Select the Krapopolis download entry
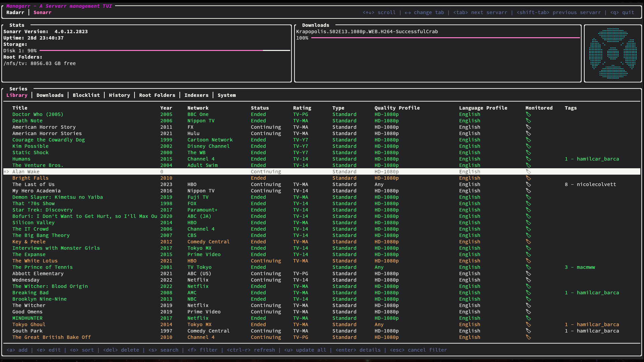This screenshot has height=362, width=644. point(367,31)
